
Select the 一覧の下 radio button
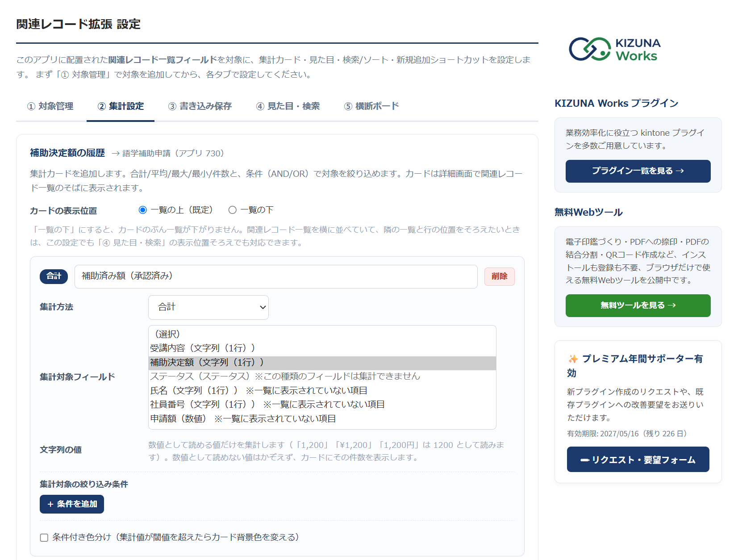(232, 210)
